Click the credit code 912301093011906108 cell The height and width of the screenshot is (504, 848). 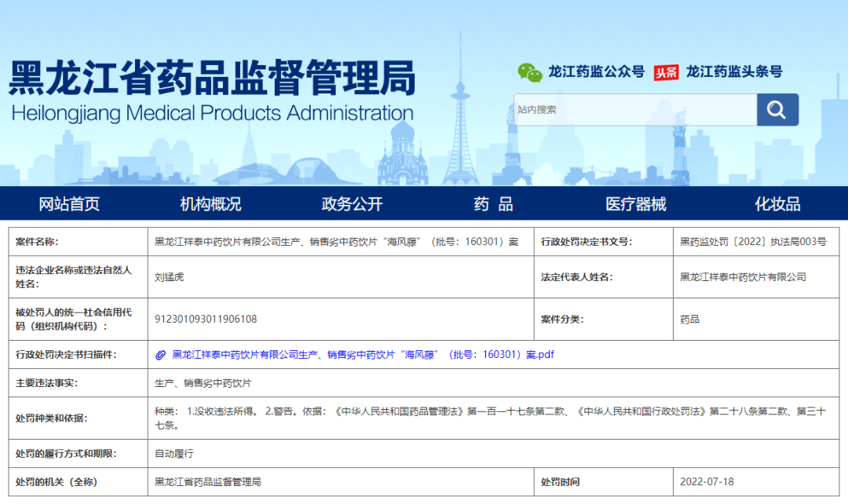[206, 320]
